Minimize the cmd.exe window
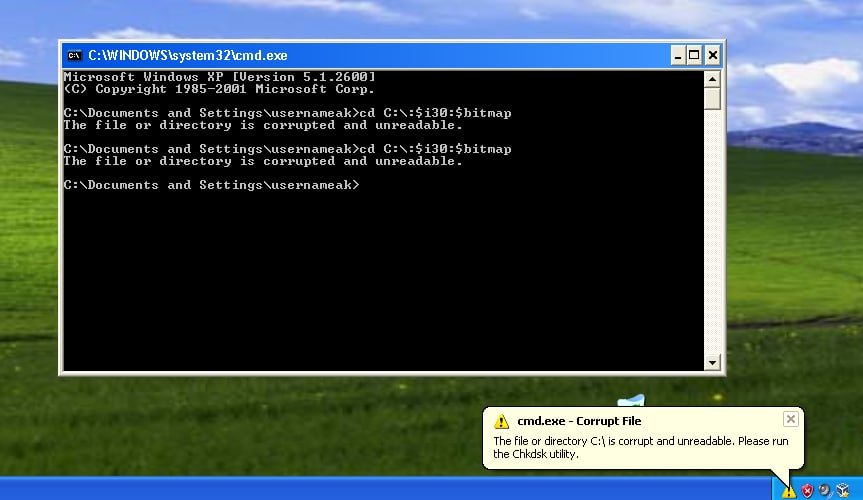The width and height of the screenshot is (863, 500). tap(678, 56)
